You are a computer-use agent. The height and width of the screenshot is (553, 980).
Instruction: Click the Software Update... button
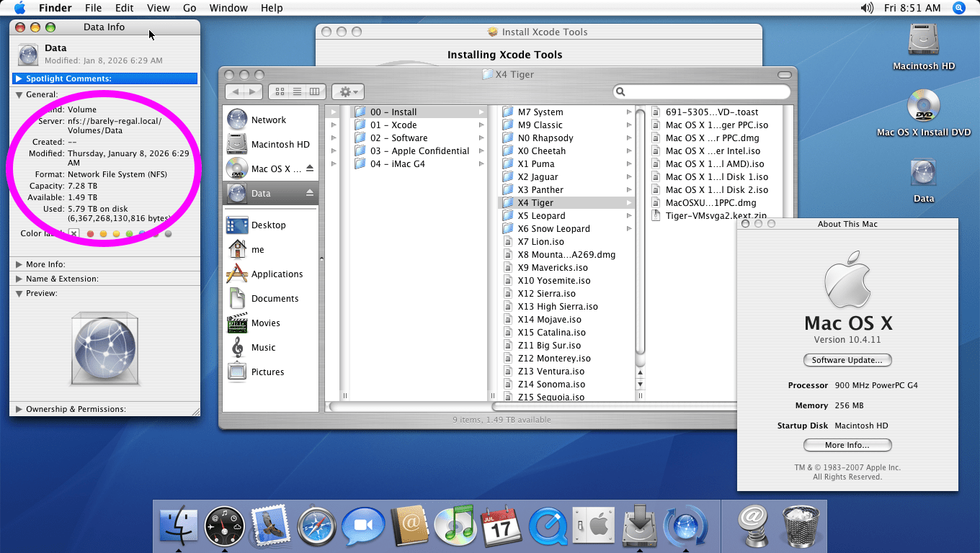coord(847,360)
